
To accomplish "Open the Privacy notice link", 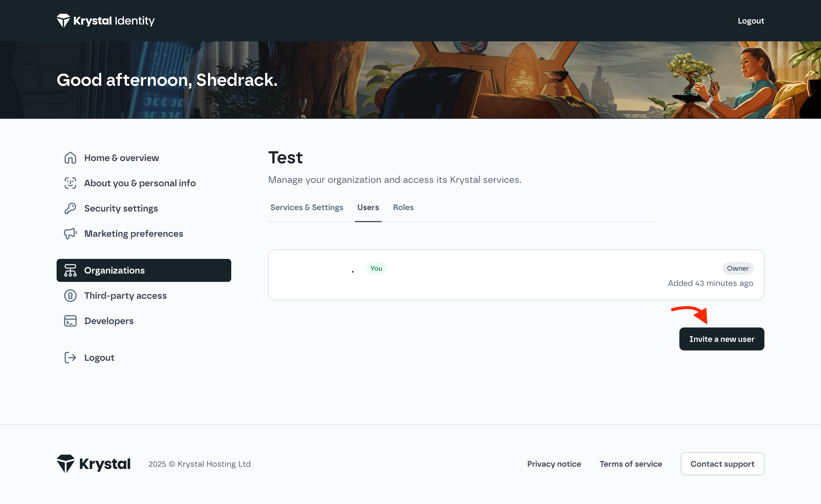I will click(x=554, y=464).
